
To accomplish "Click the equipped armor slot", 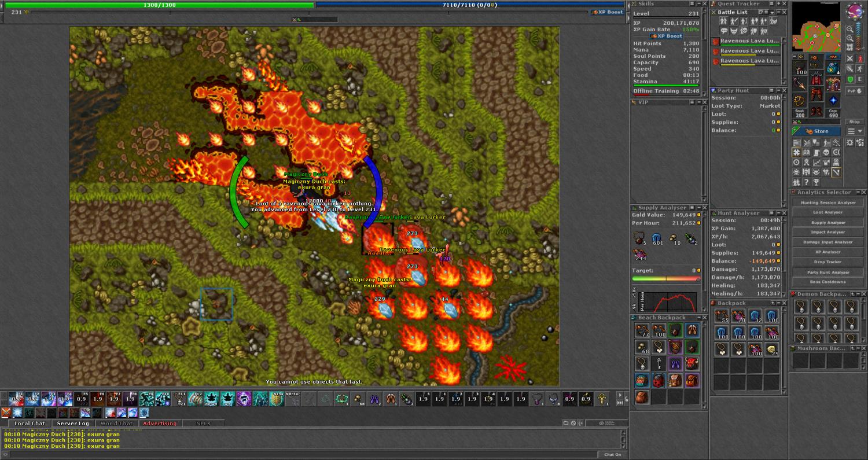I will point(816,79).
